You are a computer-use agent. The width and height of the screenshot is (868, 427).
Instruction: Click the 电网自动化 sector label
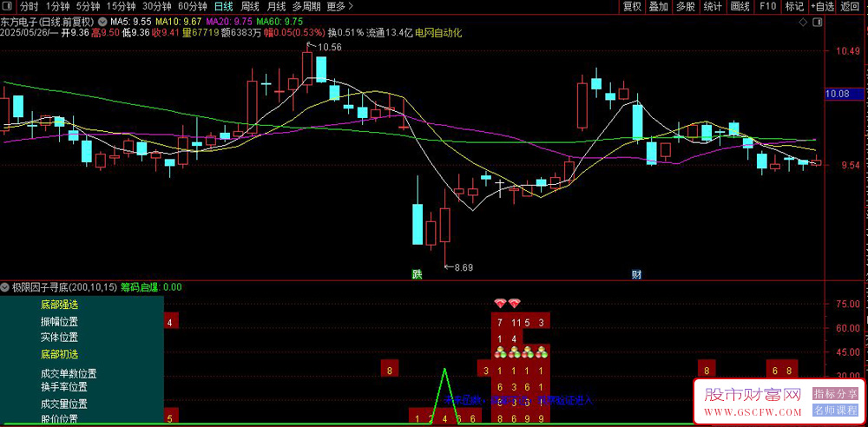click(438, 33)
